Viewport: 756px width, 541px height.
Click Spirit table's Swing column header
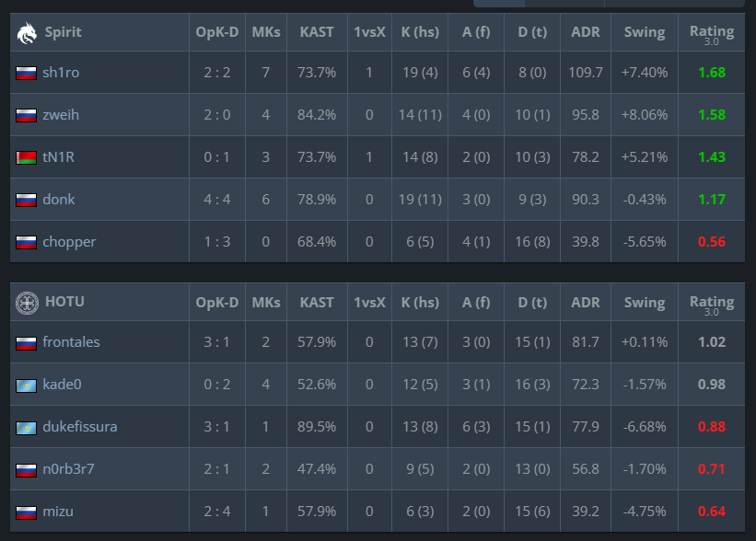(x=645, y=32)
